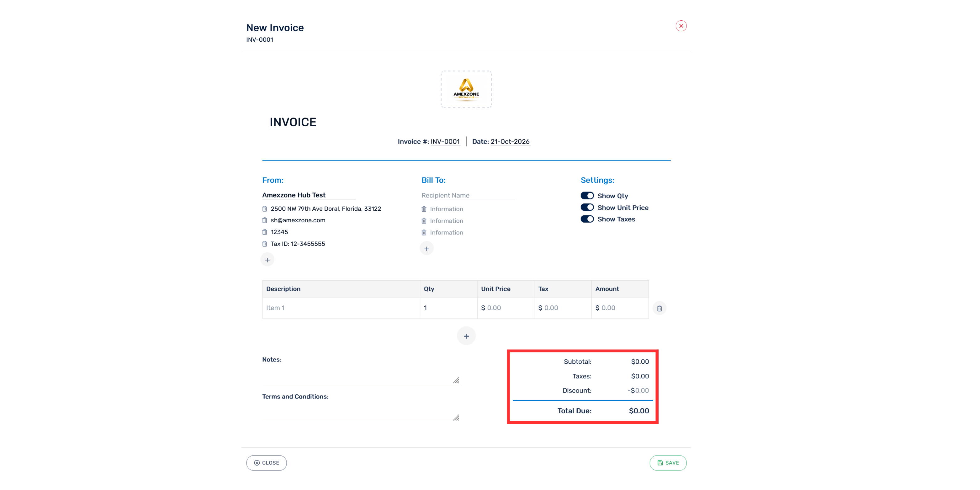Click the sh@amexzone.com text
980x490 pixels.
(x=298, y=220)
